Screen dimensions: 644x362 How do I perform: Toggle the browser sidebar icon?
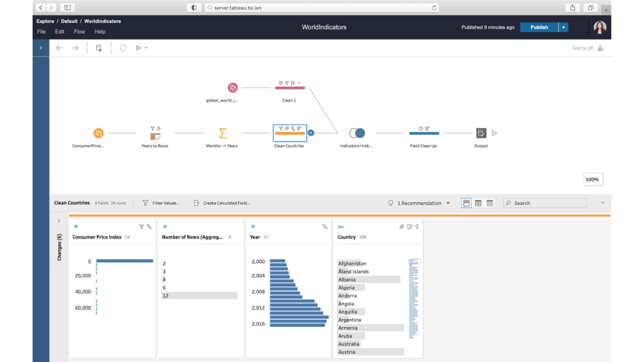[x=68, y=7]
